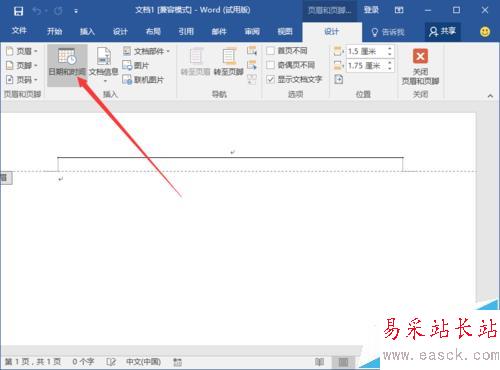
Task: Open the first 设计 tab next to 插入
Action: point(120,32)
